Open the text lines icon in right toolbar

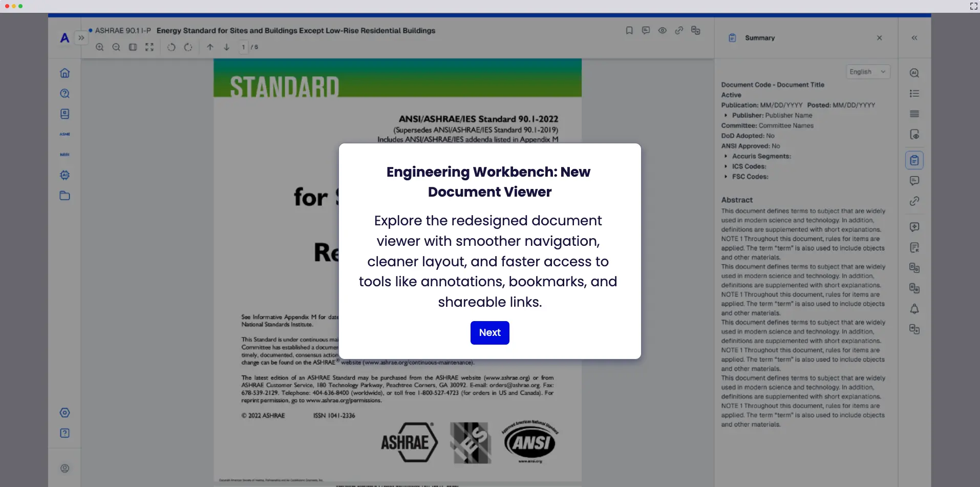point(914,114)
